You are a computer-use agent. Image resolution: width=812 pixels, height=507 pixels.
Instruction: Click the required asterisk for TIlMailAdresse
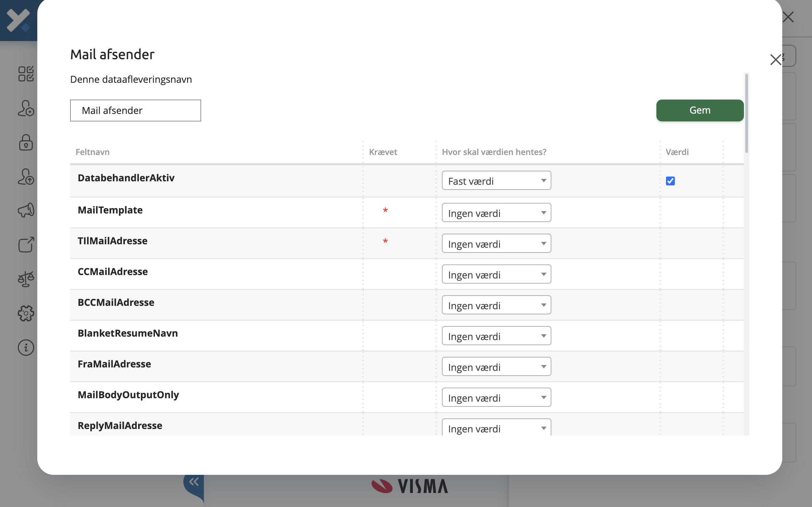[385, 241]
